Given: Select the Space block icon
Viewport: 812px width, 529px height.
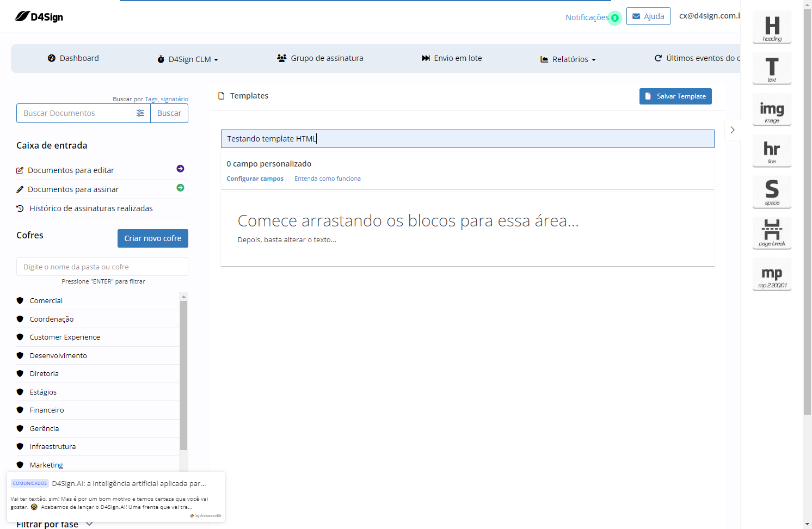Looking at the screenshot, I should click(x=772, y=192).
